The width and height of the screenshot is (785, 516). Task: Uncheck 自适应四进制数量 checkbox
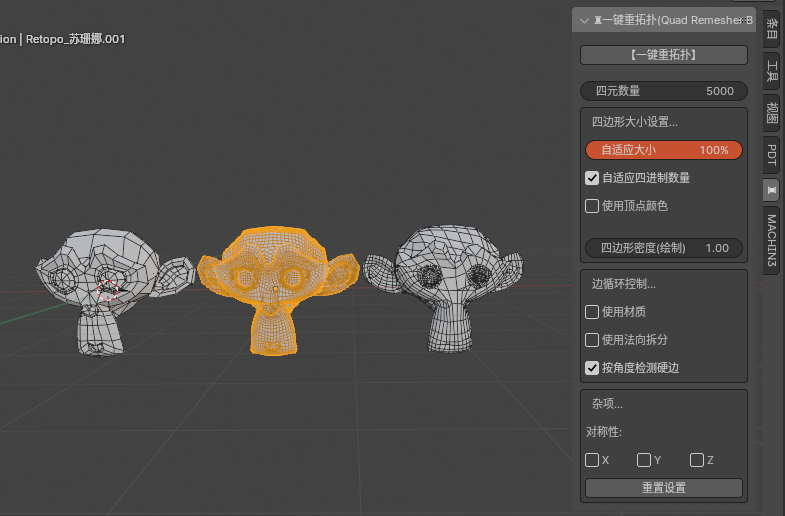(x=592, y=178)
